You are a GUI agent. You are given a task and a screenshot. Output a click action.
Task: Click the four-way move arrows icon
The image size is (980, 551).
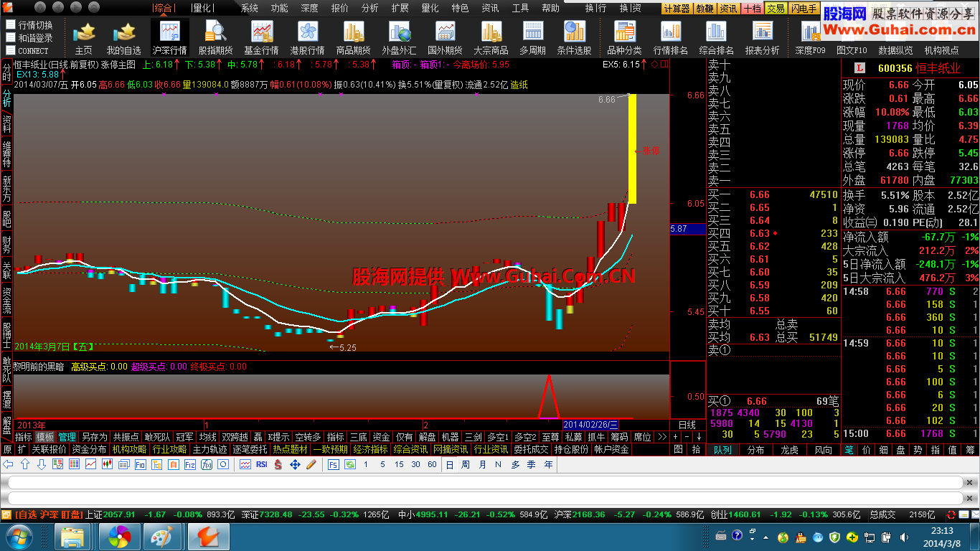tap(294, 464)
